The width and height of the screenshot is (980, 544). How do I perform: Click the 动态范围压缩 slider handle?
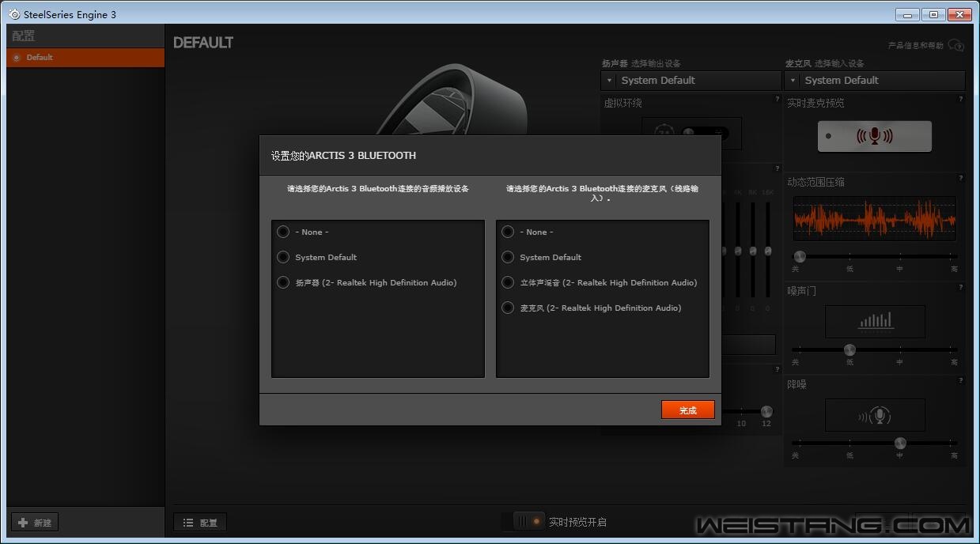[800, 256]
